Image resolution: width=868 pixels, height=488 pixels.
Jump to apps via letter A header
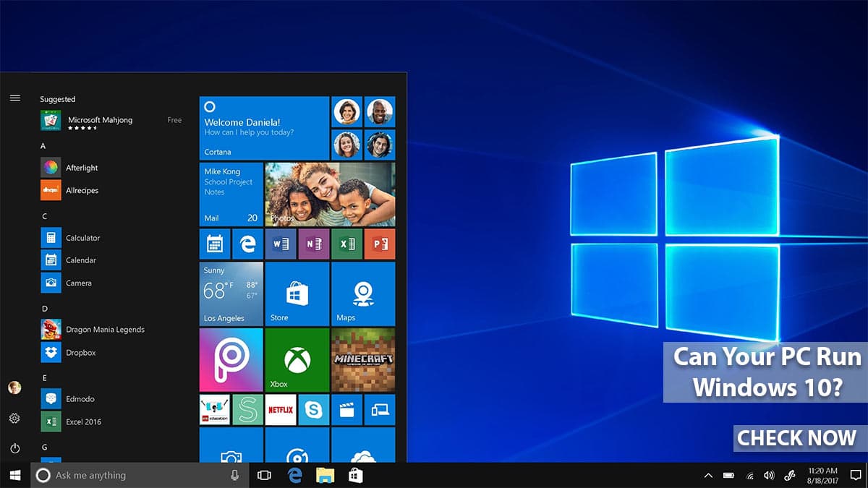click(x=43, y=145)
